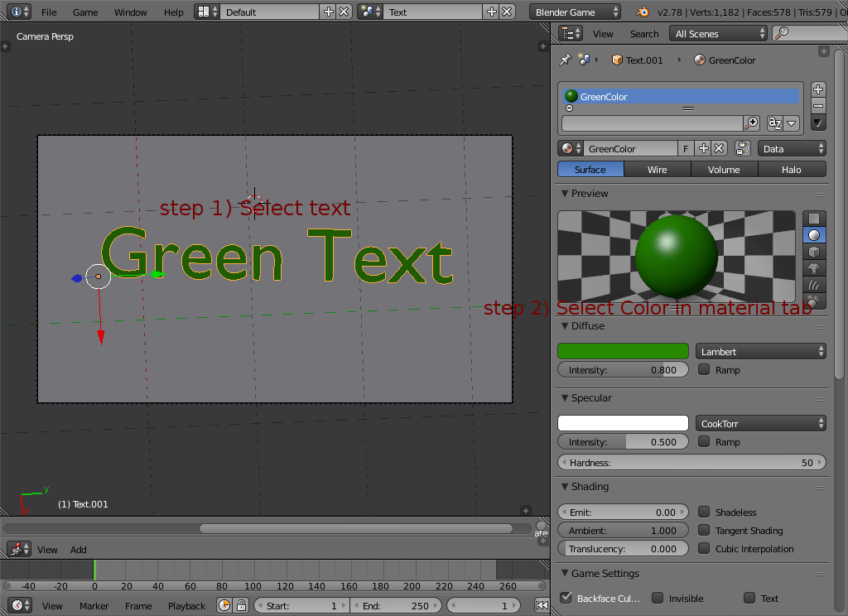
Task: Enable the Diffuse Ramp checkbox
Action: (x=704, y=369)
